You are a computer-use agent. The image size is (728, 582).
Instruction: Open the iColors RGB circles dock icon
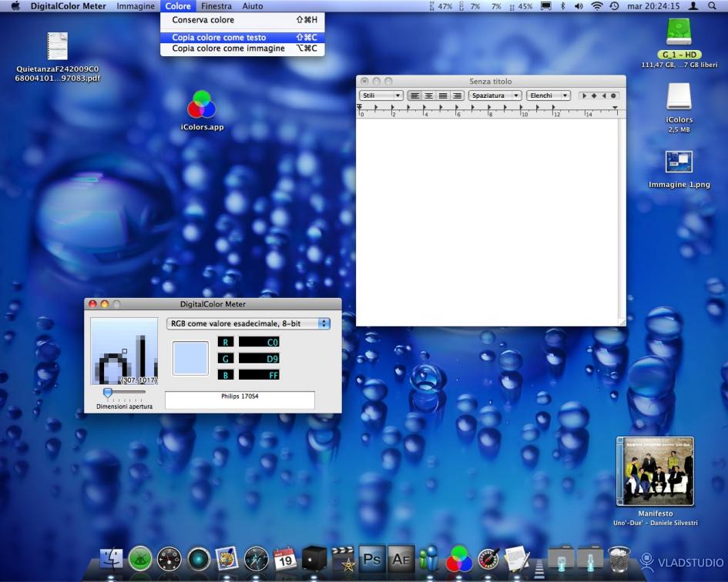click(x=458, y=558)
